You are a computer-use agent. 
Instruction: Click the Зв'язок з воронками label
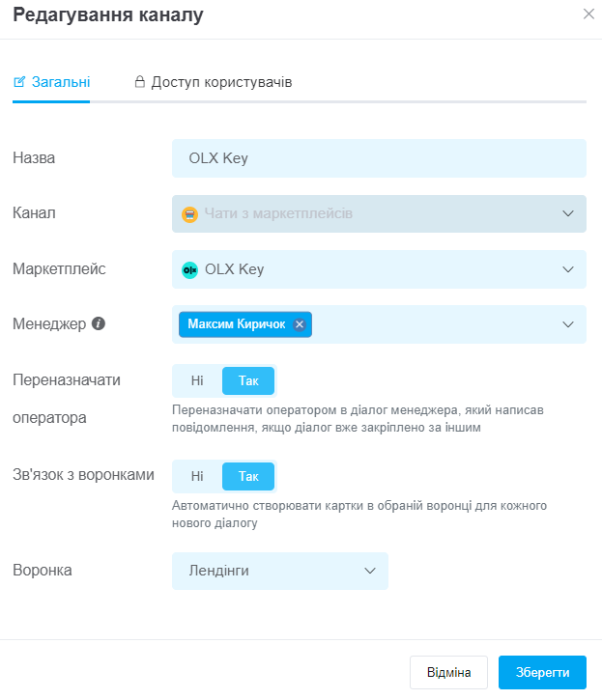click(x=83, y=475)
